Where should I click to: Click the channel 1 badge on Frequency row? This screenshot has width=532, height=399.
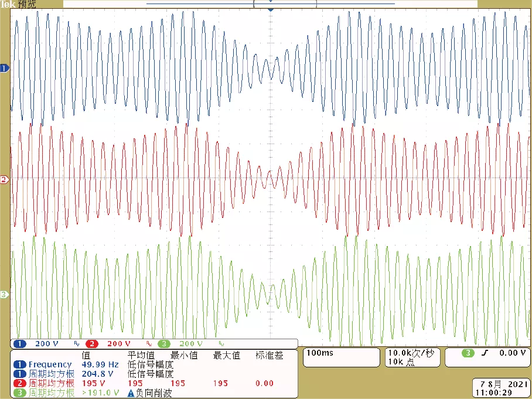coord(20,365)
